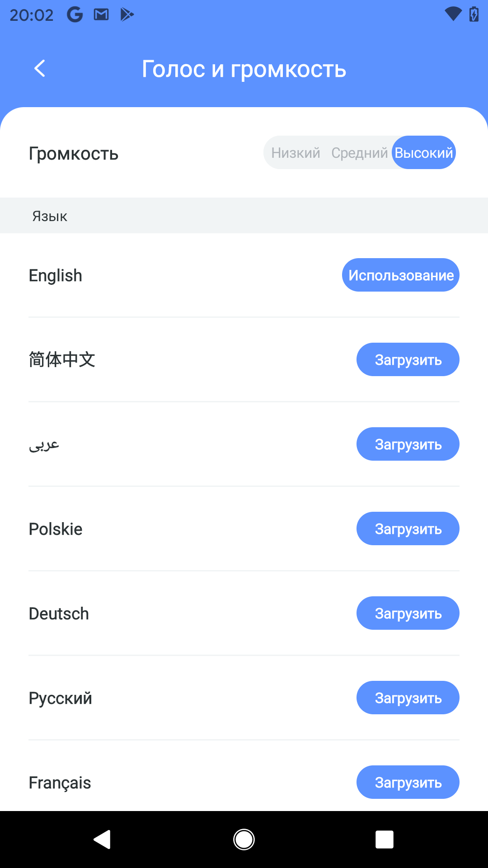The image size is (488, 868).
Task: Tap Использование button for English
Action: pyautogui.click(x=401, y=275)
